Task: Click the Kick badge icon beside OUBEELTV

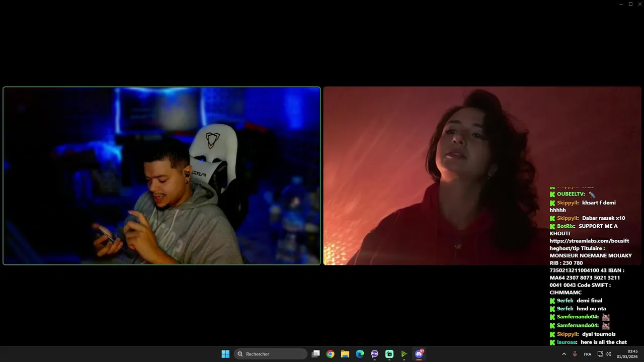Action: click(552, 194)
